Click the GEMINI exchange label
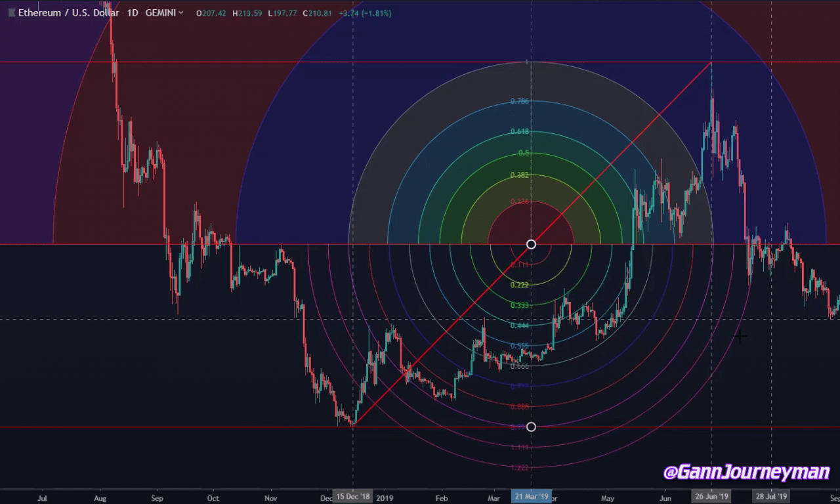Viewport: 840px width, 504px height. [161, 12]
